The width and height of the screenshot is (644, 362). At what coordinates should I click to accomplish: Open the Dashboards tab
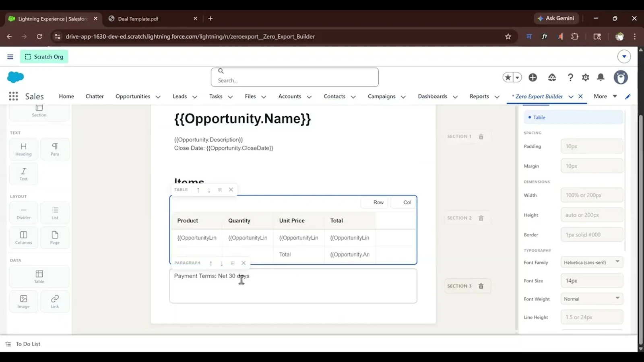tap(432, 97)
